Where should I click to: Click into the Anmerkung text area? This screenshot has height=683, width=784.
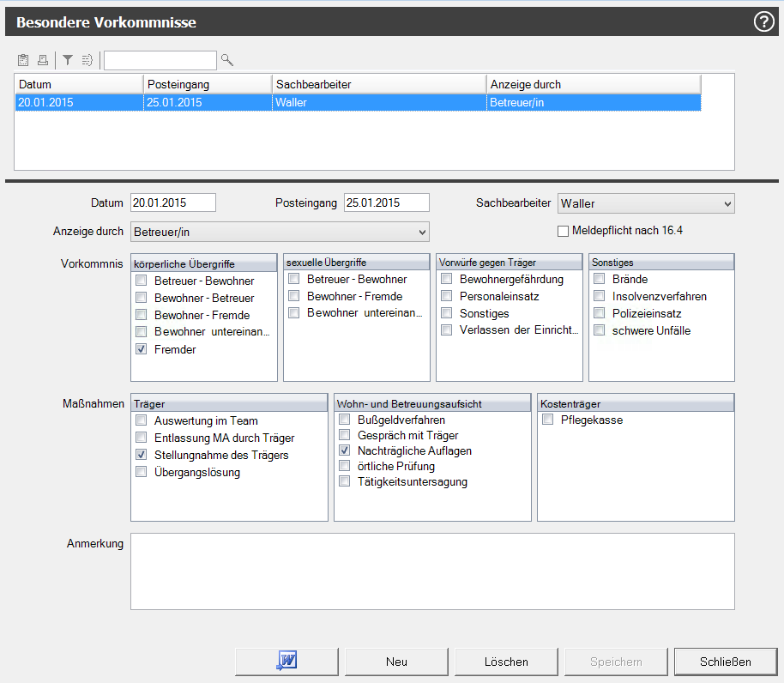(x=431, y=571)
